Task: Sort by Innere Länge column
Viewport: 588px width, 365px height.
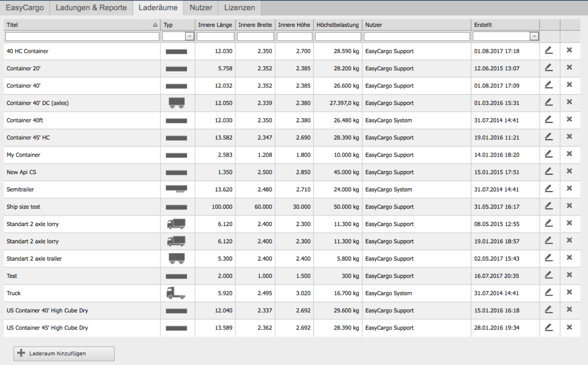Action: tap(215, 25)
